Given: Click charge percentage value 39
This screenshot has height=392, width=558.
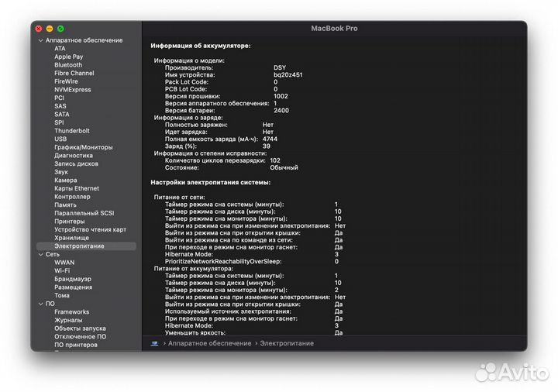Looking at the screenshot, I should 266,146.
